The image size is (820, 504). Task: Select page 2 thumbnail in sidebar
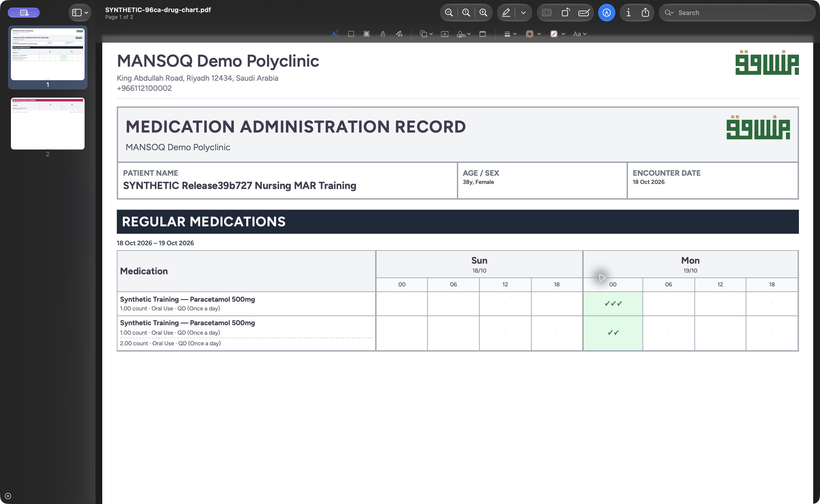coord(48,123)
